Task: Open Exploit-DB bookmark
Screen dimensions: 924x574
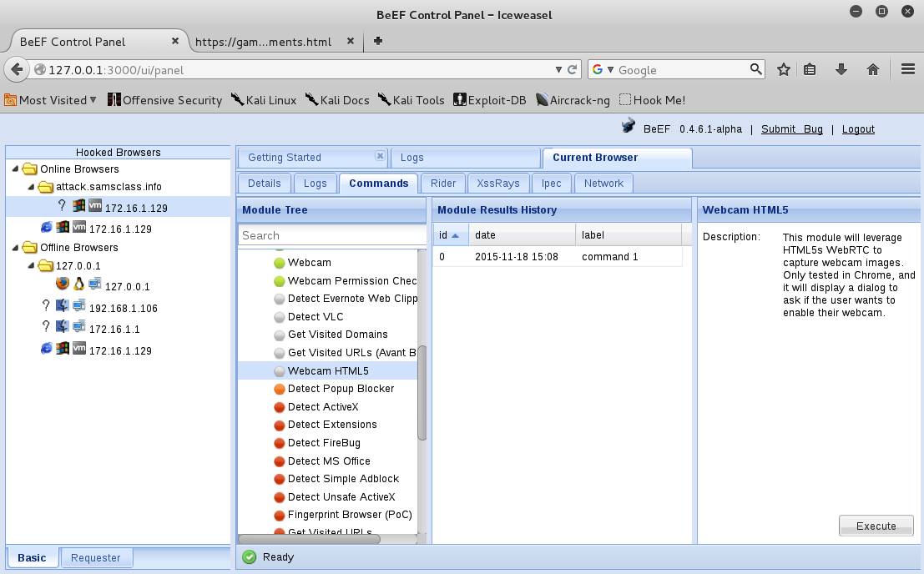Action: click(x=490, y=100)
